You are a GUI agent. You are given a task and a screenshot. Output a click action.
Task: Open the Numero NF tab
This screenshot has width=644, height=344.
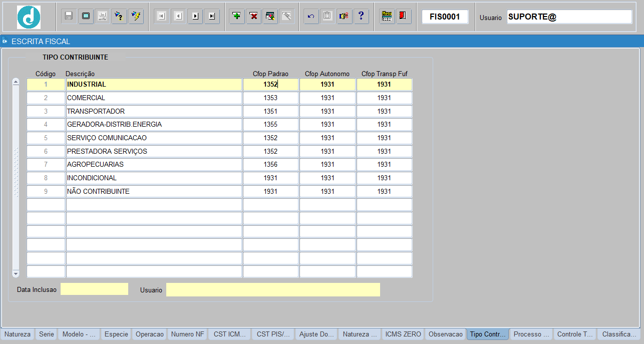188,334
